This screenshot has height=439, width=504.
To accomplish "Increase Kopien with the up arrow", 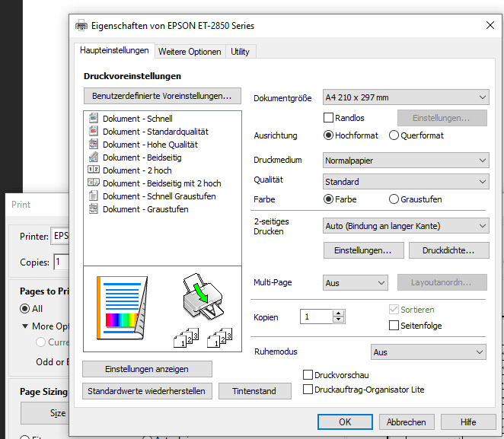I will (339, 313).
